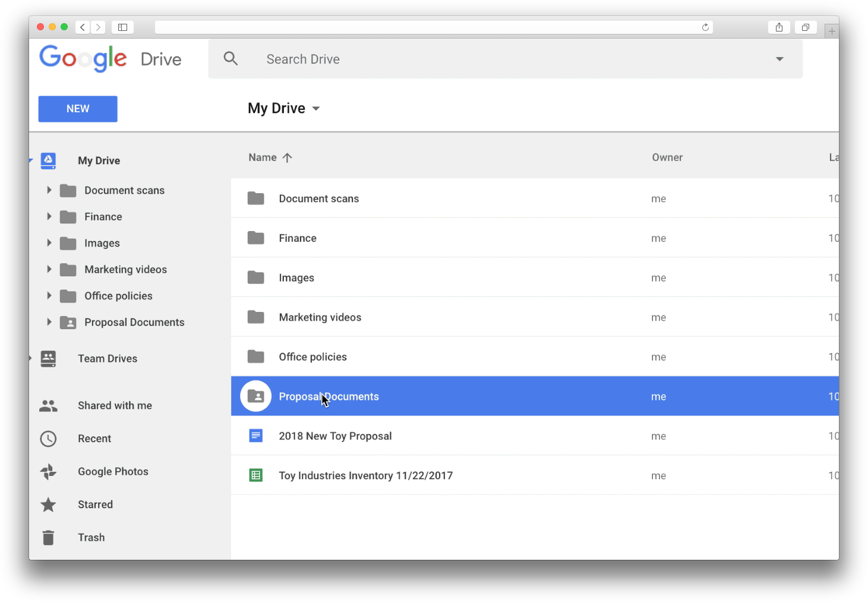Click the page reload icon
The image size is (868, 602).
(705, 27)
